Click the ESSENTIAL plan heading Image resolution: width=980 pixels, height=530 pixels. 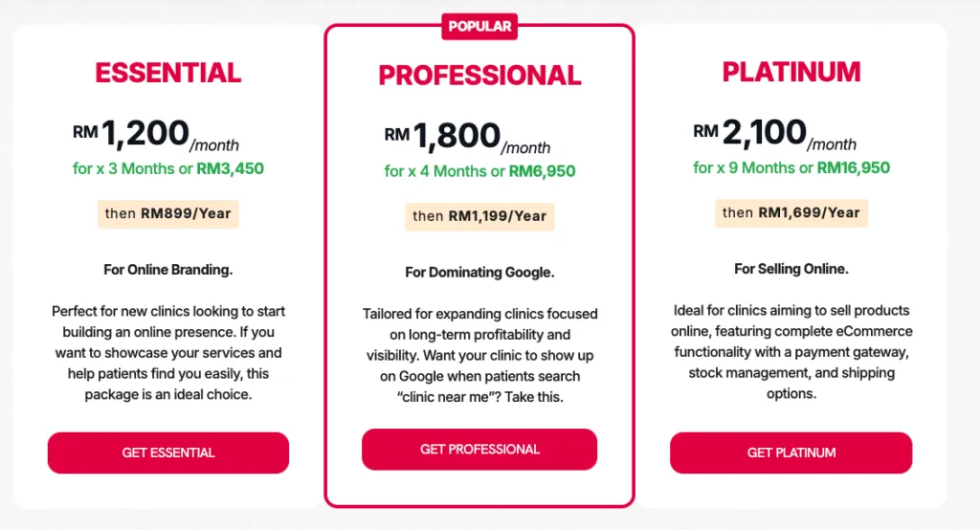[x=168, y=73]
